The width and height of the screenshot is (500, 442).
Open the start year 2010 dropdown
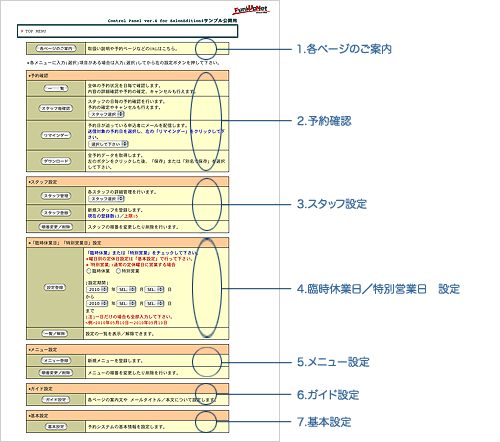point(97,289)
